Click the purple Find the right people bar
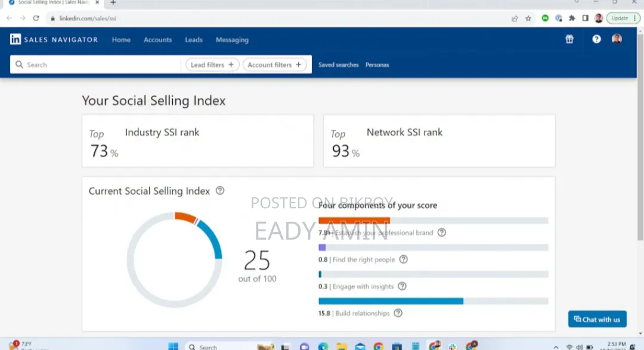The width and height of the screenshot is (644, 350). (x=322, y=247)
